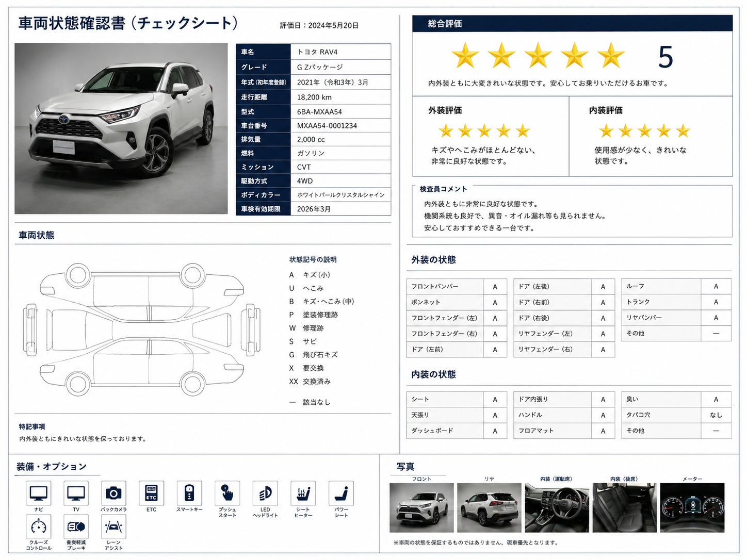Click the 6BA-MXAA54 model code
This screenshot has height=560, width=747.
click(x=319, y=112)
